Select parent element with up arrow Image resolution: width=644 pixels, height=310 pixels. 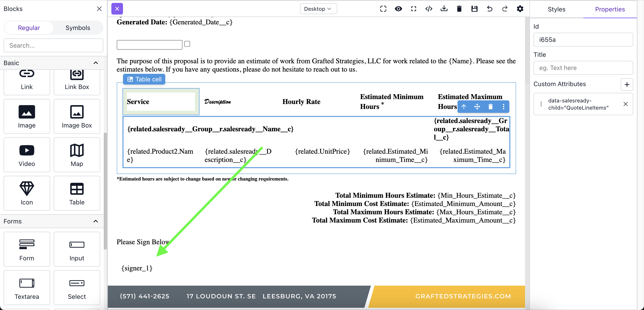(464, 107)
